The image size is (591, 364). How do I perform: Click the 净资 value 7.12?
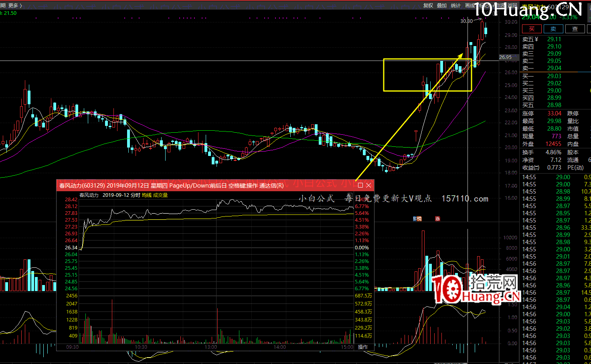click(556, 160)
